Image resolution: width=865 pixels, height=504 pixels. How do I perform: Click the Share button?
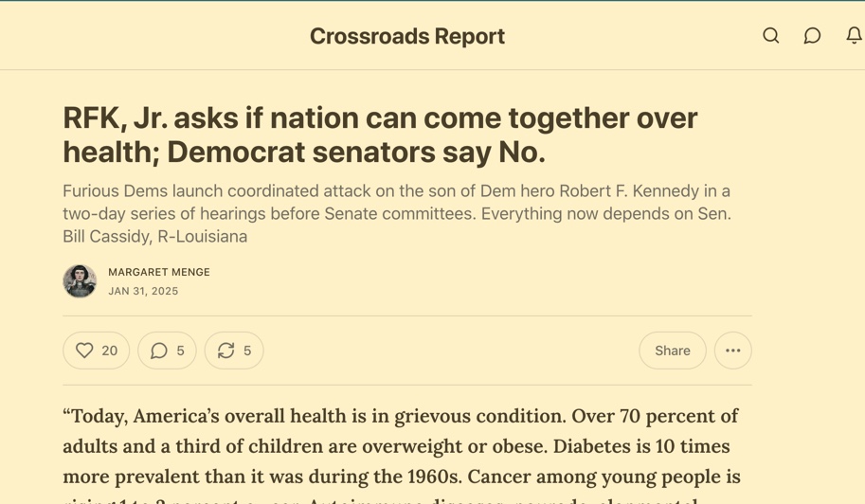(x=672, y=351)
